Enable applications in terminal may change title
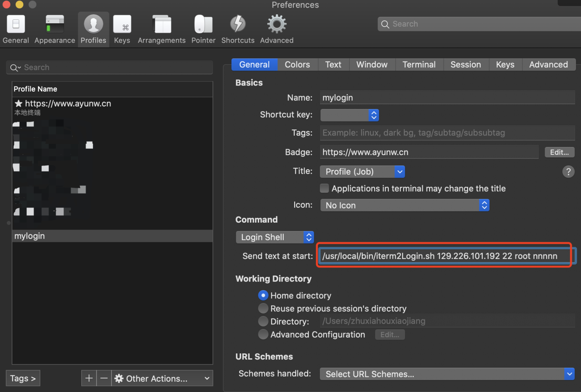581x392 pixels. (x=324, y=188)
